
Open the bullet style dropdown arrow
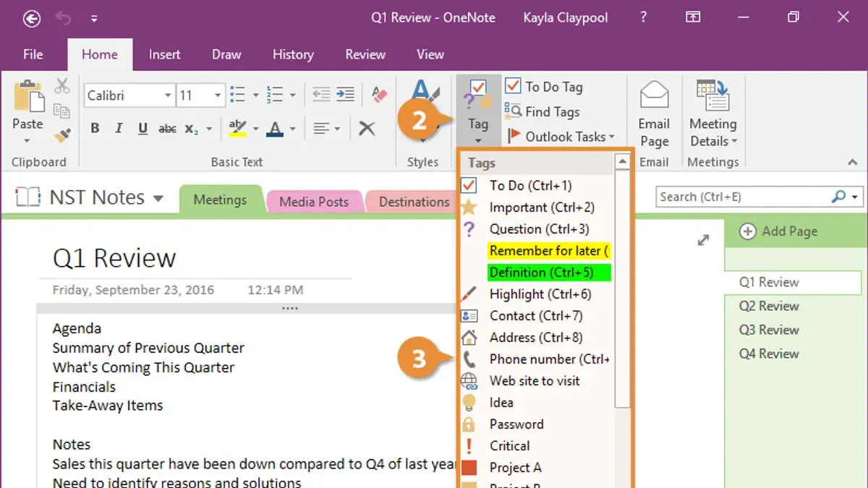pos(255,95)
